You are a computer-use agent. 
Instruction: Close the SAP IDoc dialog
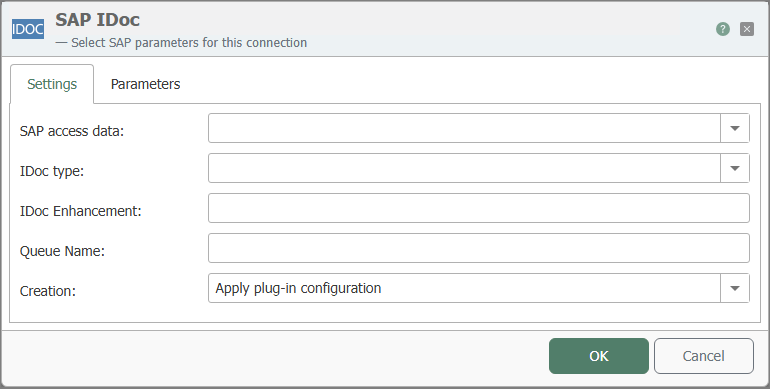pos(747,29)
